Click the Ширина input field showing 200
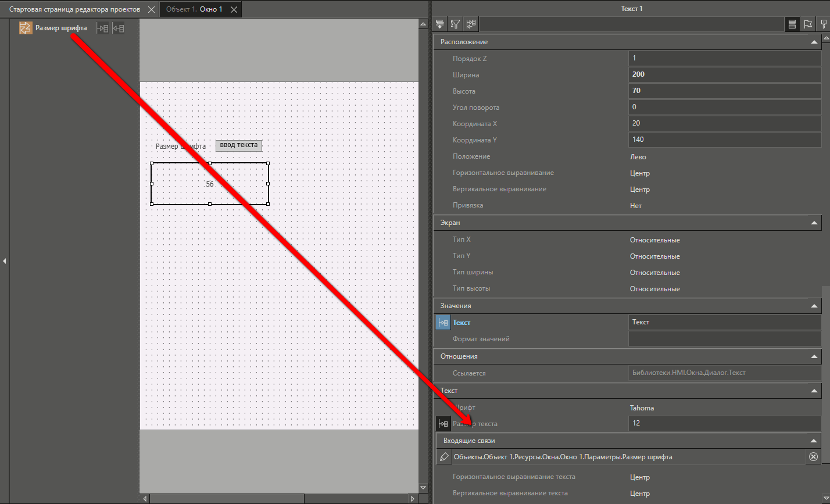Image resolution: width=830 pixels, height=504 pixels. tap(724, 74)
